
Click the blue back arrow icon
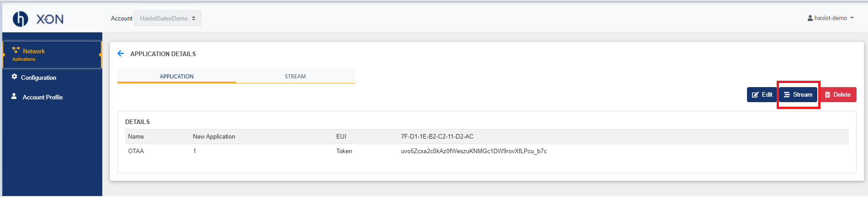[121, 53]
